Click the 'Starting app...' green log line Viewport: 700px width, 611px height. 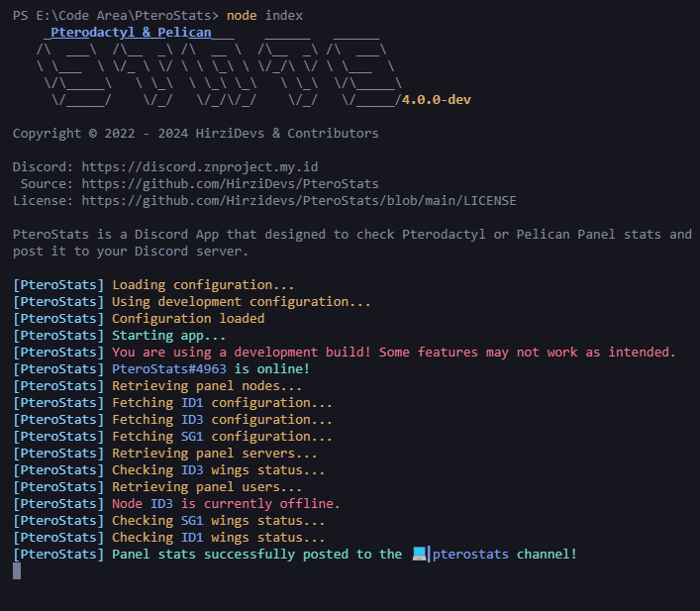pyautogui.click(x=168, y=335)
